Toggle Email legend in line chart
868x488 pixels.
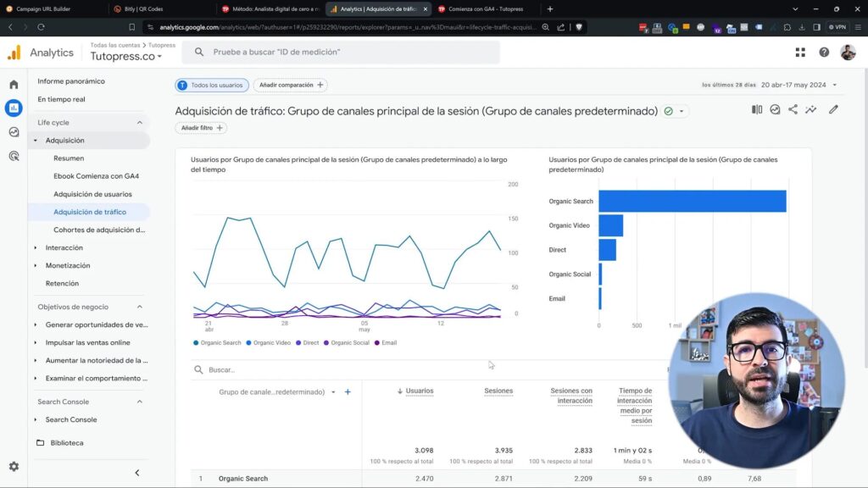pos(386,342)
